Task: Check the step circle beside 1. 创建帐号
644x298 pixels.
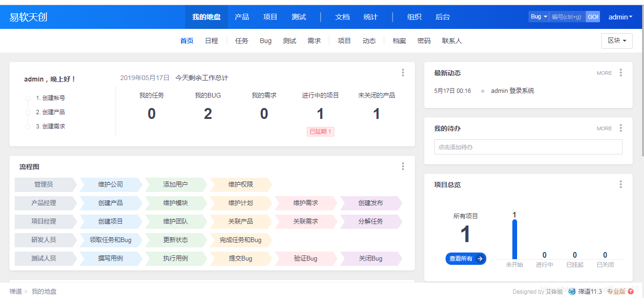Action: pos(27,98)
